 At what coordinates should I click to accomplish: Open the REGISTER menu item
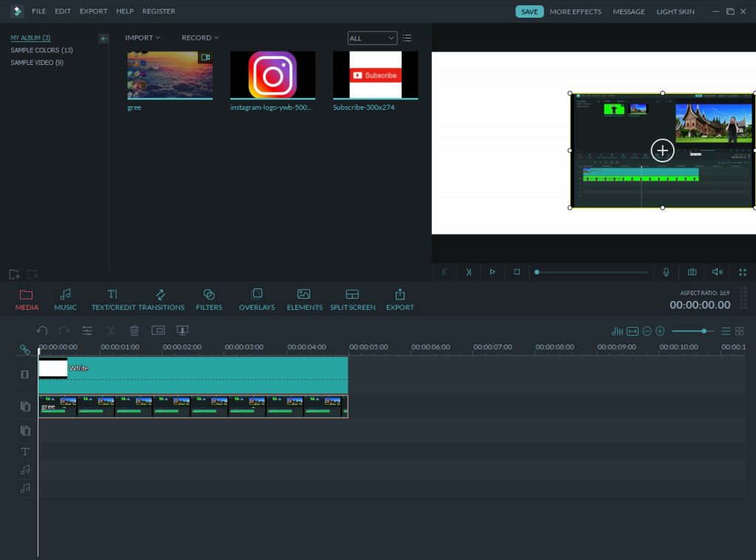(x=159, y=11)
